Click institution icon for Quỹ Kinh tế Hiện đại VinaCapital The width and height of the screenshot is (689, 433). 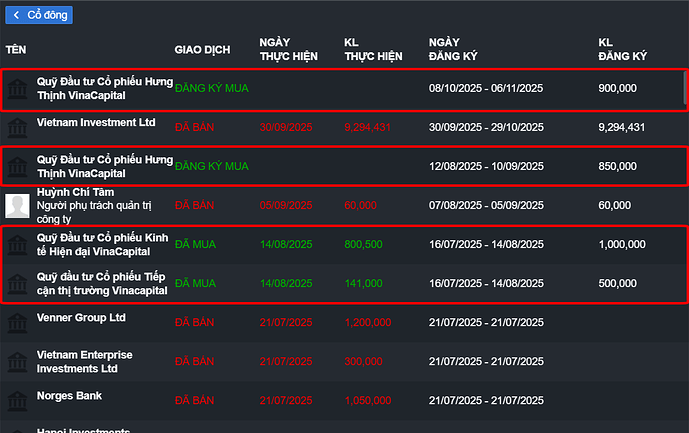[17, 245]
